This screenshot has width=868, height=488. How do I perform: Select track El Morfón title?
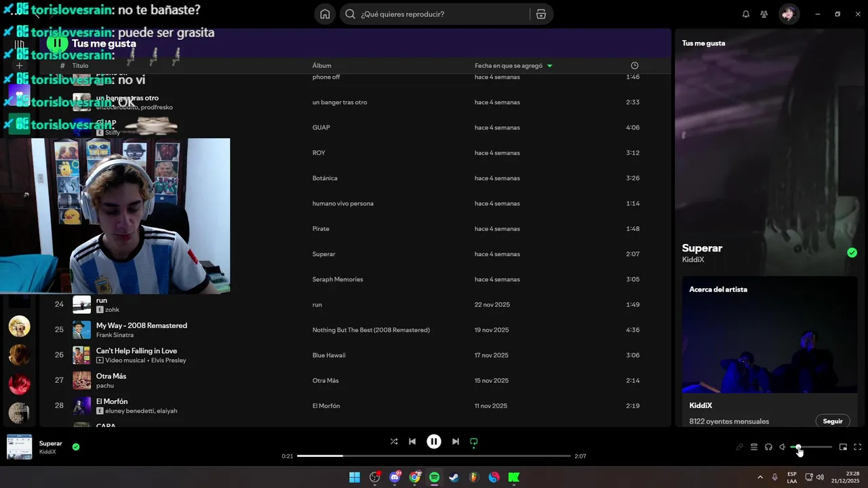click(x=112, y=401)
